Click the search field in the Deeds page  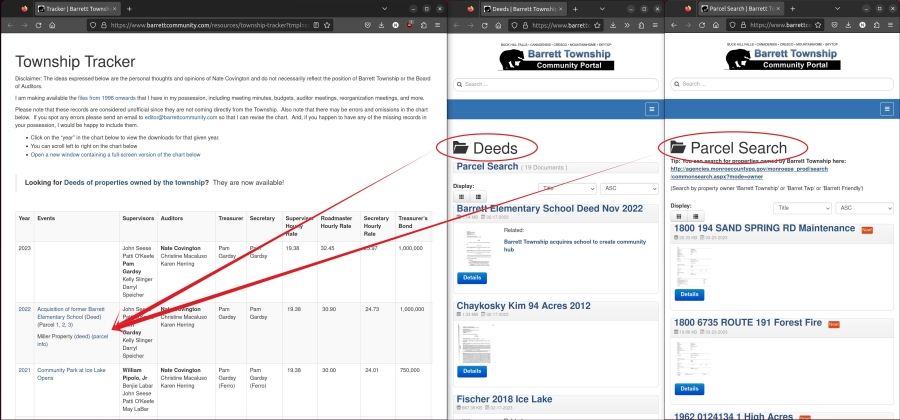(556, 84)
